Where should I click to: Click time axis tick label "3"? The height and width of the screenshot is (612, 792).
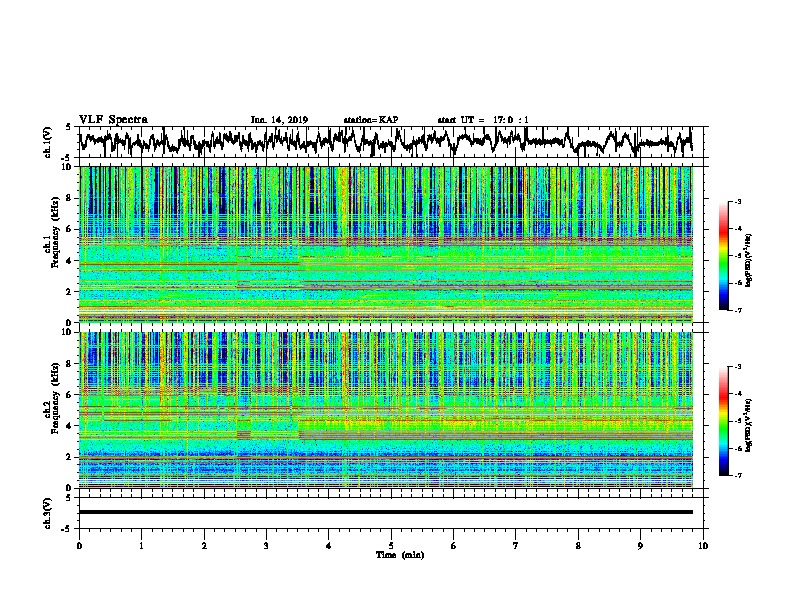tap(266, 546)
